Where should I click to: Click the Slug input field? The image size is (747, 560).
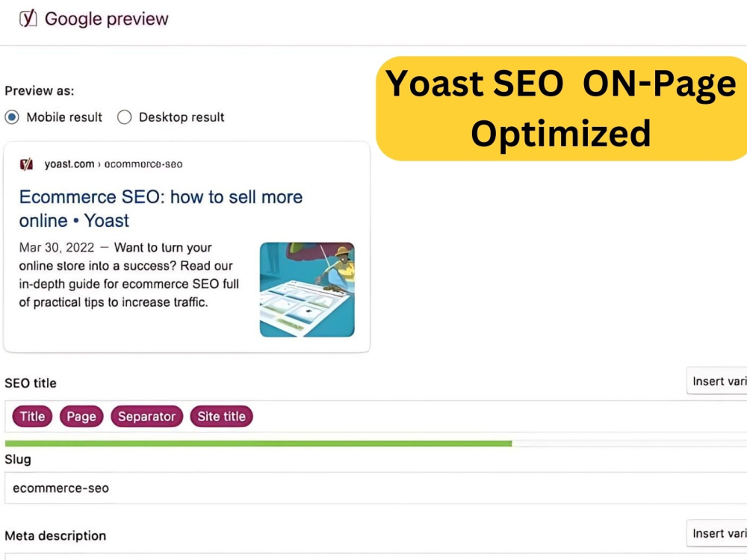coord(376,488)
